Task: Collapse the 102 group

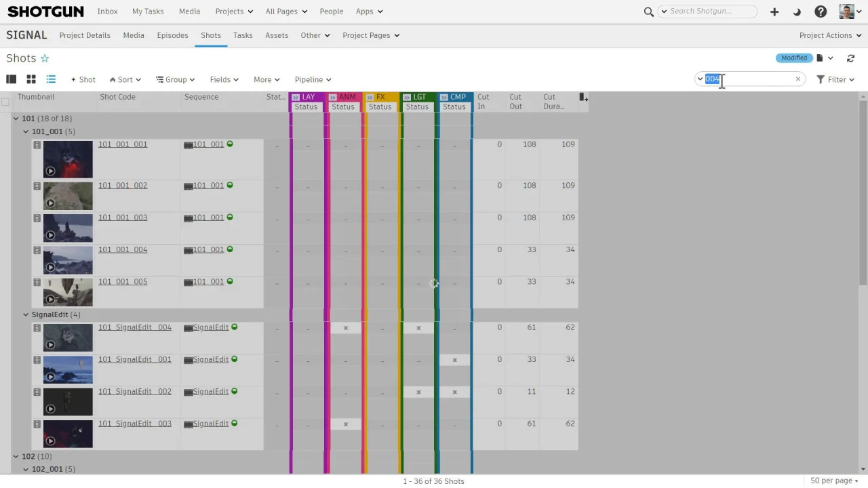Action: click(16, 457)
